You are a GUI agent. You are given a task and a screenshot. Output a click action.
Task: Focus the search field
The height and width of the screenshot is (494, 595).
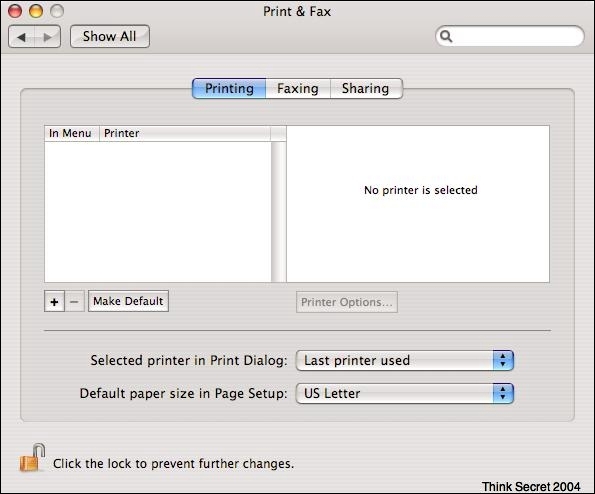pyautogui.click(x=510, y=36)
